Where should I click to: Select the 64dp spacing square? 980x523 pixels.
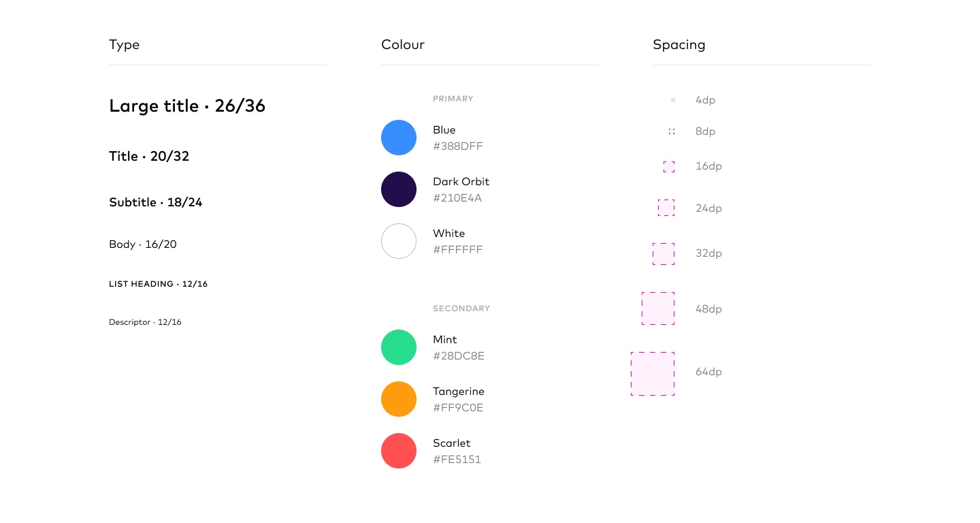[653, 374]
